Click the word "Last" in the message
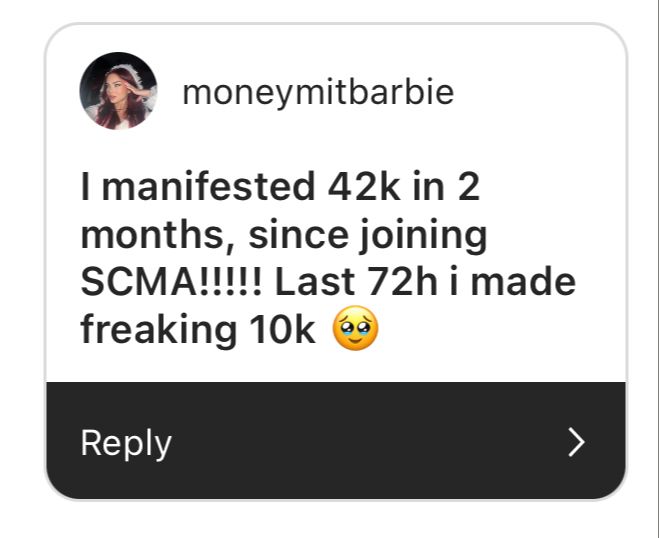 tap(311, 283)
